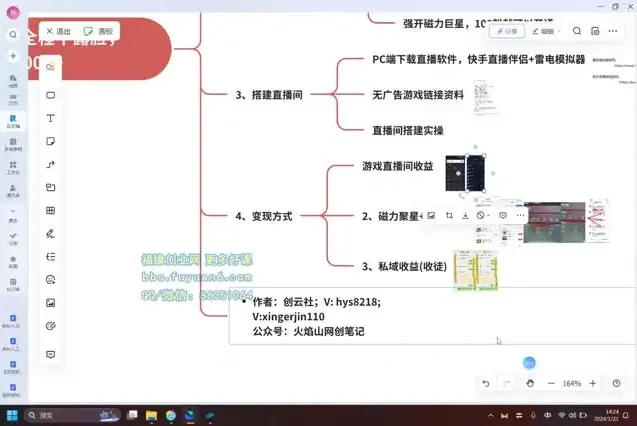Click the 退出 exit button
The height and width of the screenshot is (426, 637).
point(58,31)
